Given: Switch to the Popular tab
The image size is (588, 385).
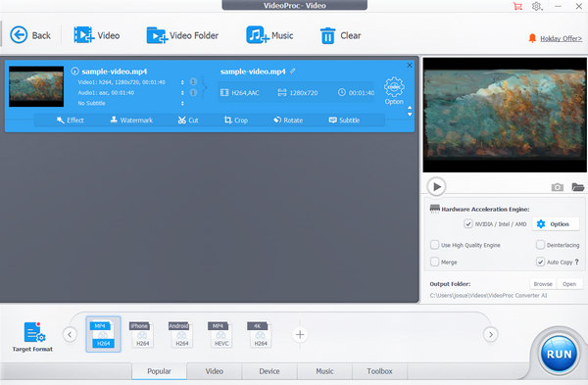Looking at the screenshot, I should (159, 371).
